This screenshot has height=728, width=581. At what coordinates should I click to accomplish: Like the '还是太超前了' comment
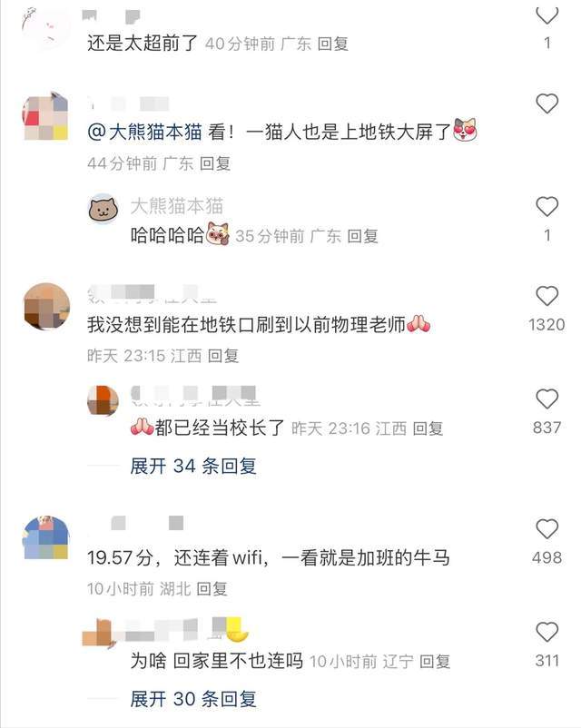click(547, 15)
